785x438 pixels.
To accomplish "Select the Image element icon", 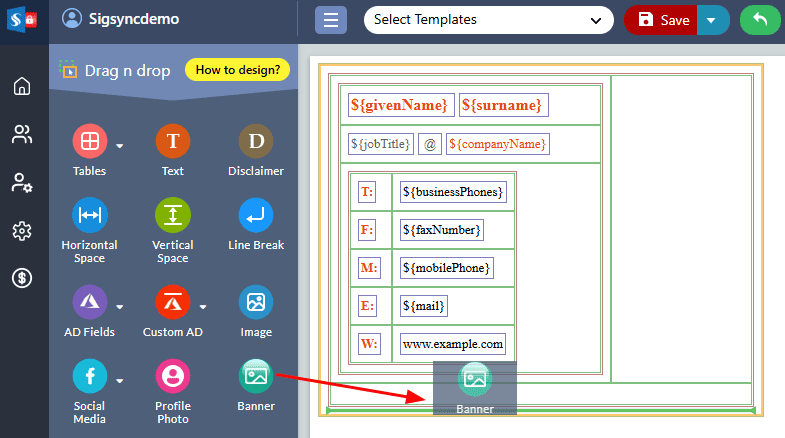I will pyautogui.click(x=256, y=302).
